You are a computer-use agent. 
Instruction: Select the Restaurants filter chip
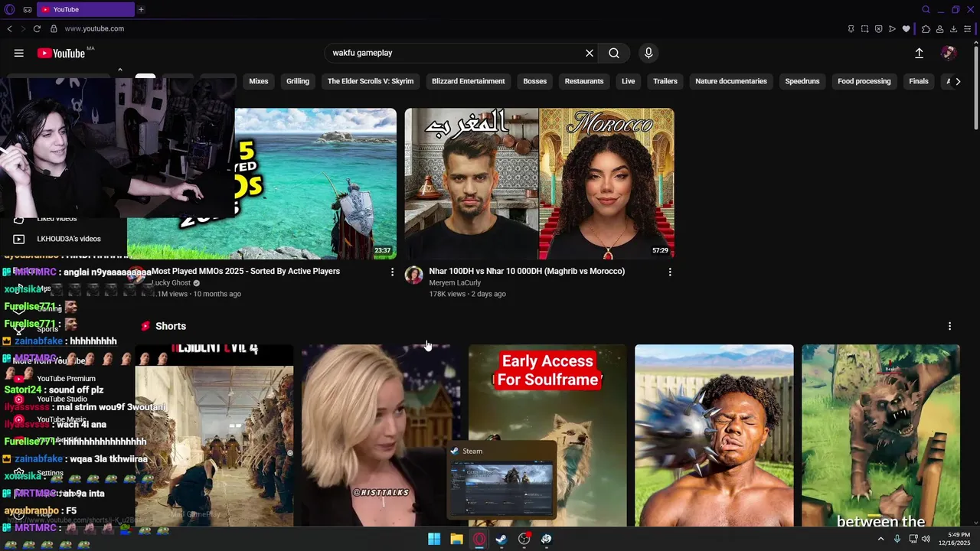[584, 81]
